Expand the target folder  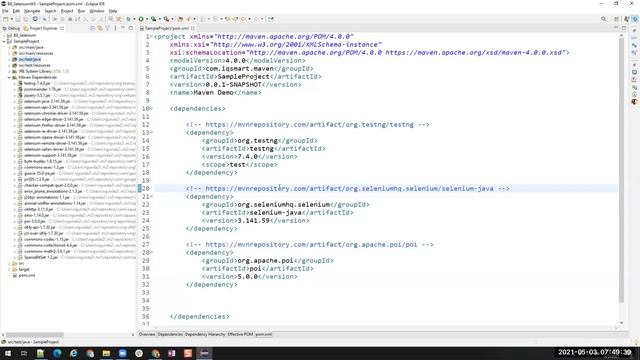[9, 269]
